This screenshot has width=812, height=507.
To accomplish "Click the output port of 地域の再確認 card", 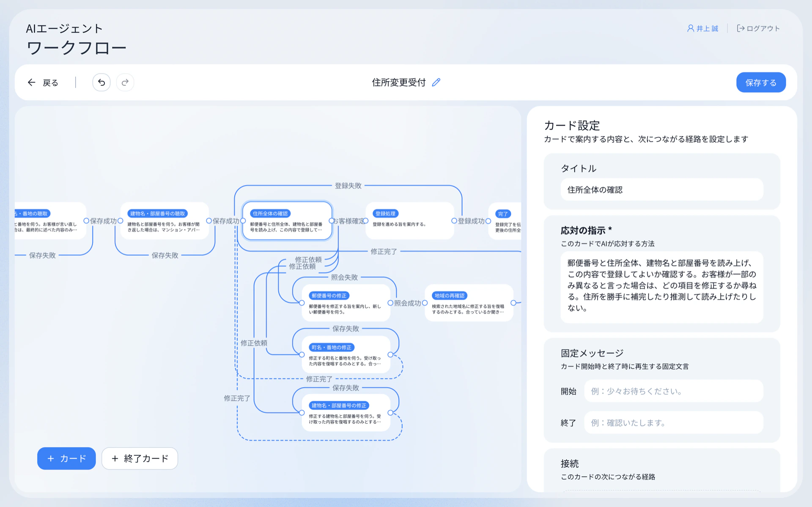I will pyautogui.click(x=513, y=303).
